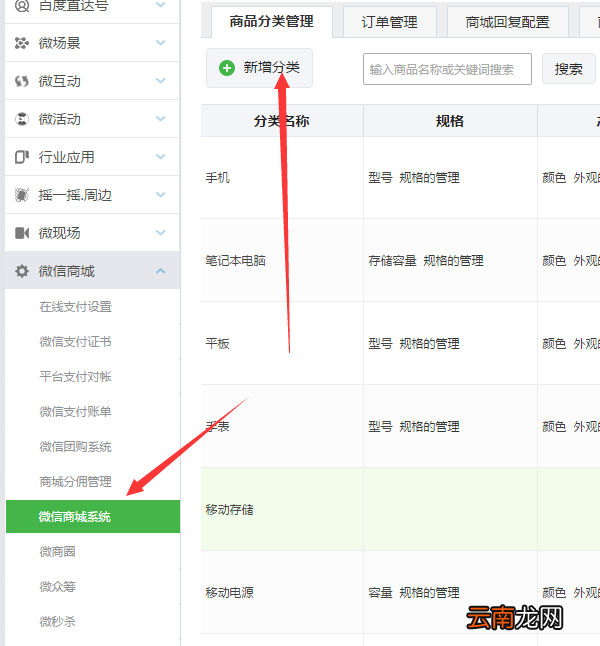
Task: Expand the 百度直达号 menu chevron
Action: coord(161,5)
